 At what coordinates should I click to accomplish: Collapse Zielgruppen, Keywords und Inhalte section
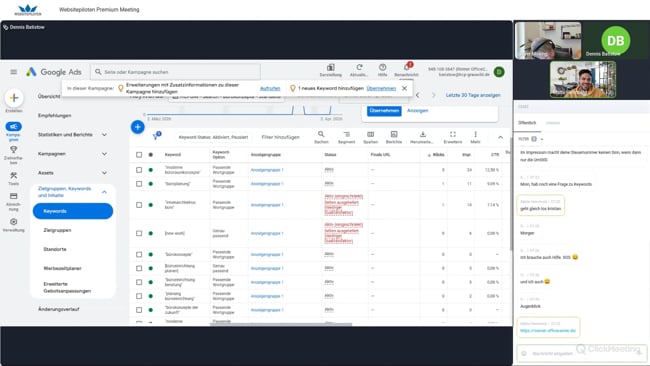(x=104, y=192)
